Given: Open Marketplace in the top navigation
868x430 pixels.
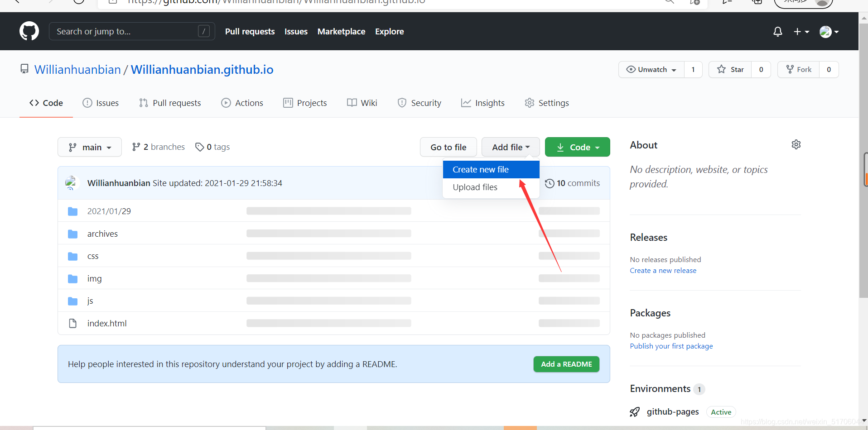Looking at the screenshot, I should pyautogui.click(x=341, y=32).
